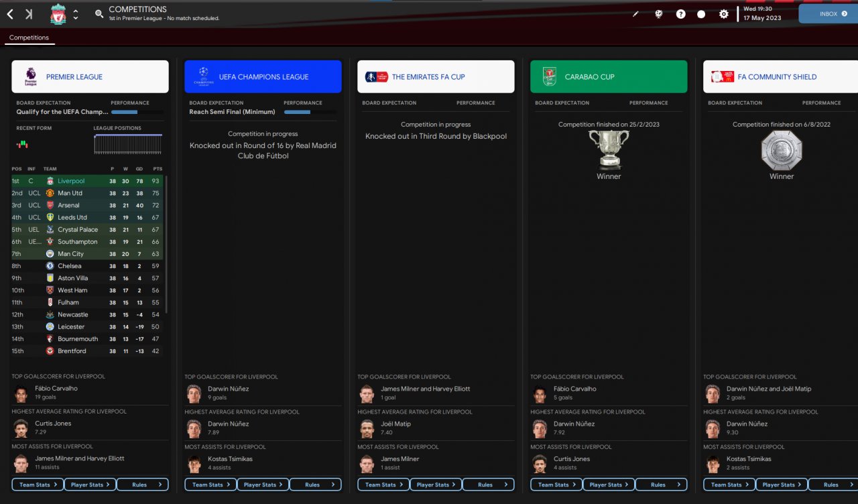Click the Man City club badge

click(x=50, y=254)
